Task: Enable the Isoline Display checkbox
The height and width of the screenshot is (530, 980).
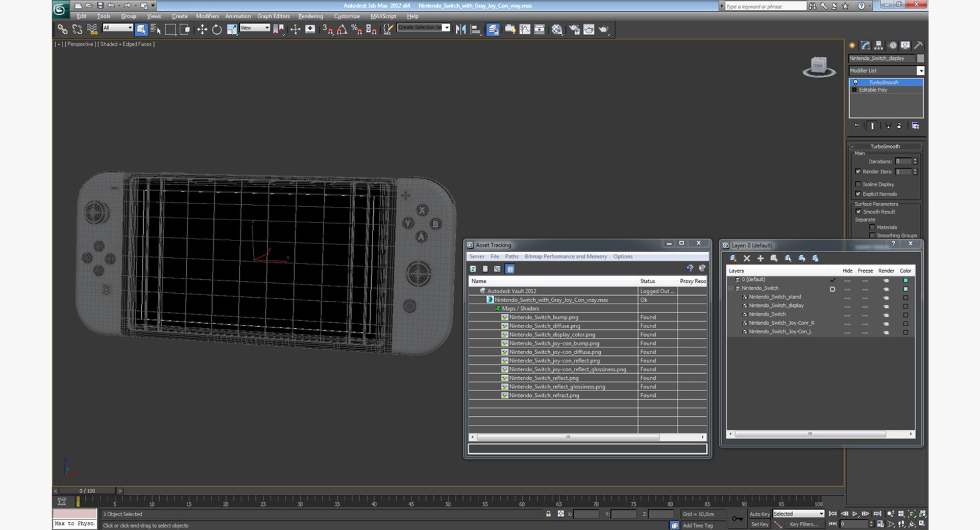Action: coord(858,184)
